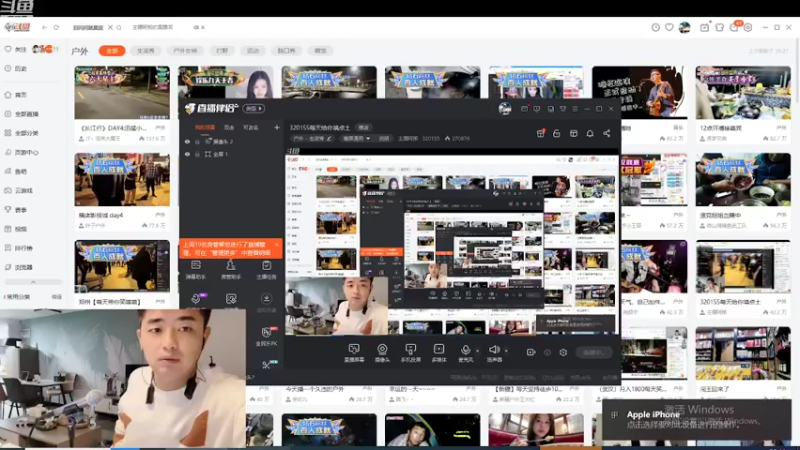Select the 摄像头 2 source row
800x450 pixels.
231,142
